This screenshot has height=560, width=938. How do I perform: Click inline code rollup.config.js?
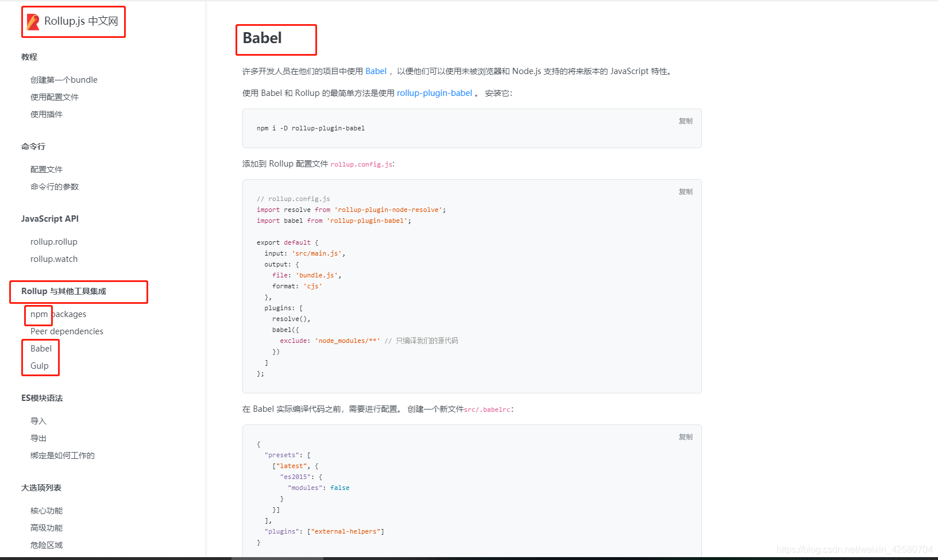click(361, 164)
